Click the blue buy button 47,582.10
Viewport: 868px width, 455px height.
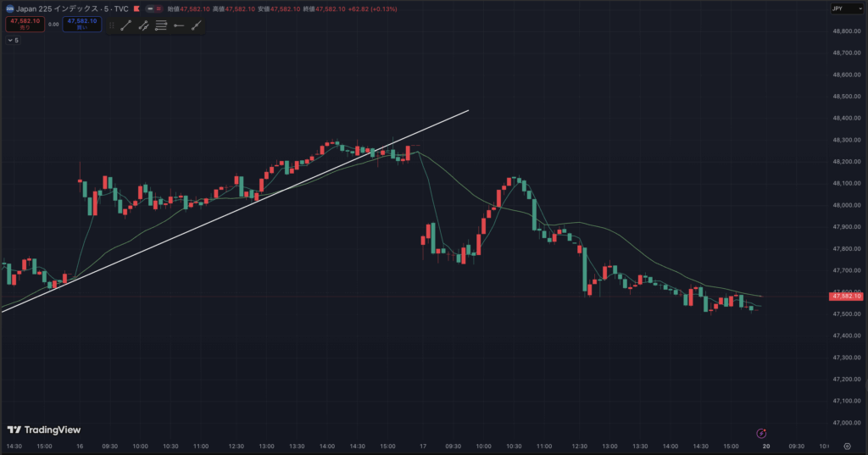tap(82, 25)
